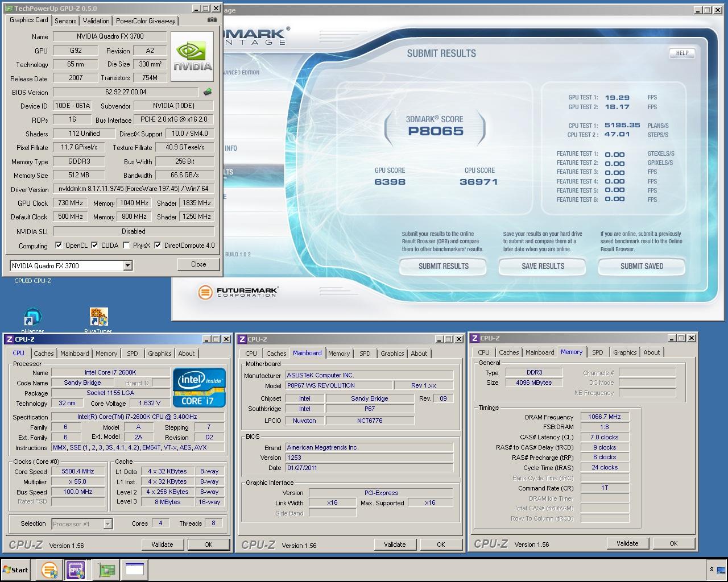The image size is (728, 582).
Task: Click the Memory Size 4096 MBytes value
Action: (x=535, y=383)
